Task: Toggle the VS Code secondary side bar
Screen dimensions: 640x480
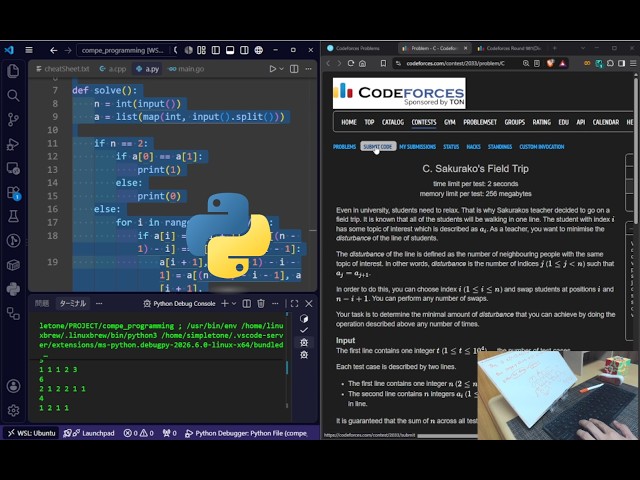Action: [244, 50]
